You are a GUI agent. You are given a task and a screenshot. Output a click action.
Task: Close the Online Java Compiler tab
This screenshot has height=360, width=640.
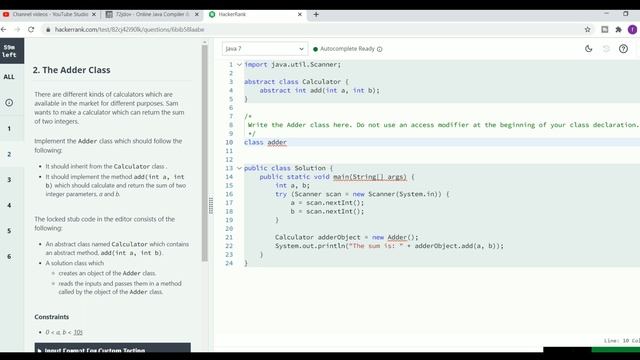pos(197,14)
